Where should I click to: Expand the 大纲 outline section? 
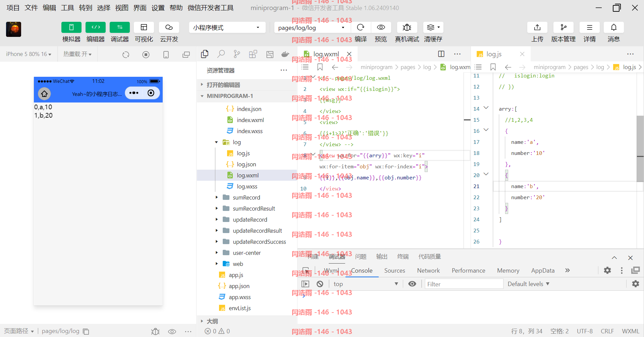[x=247, y=321]
